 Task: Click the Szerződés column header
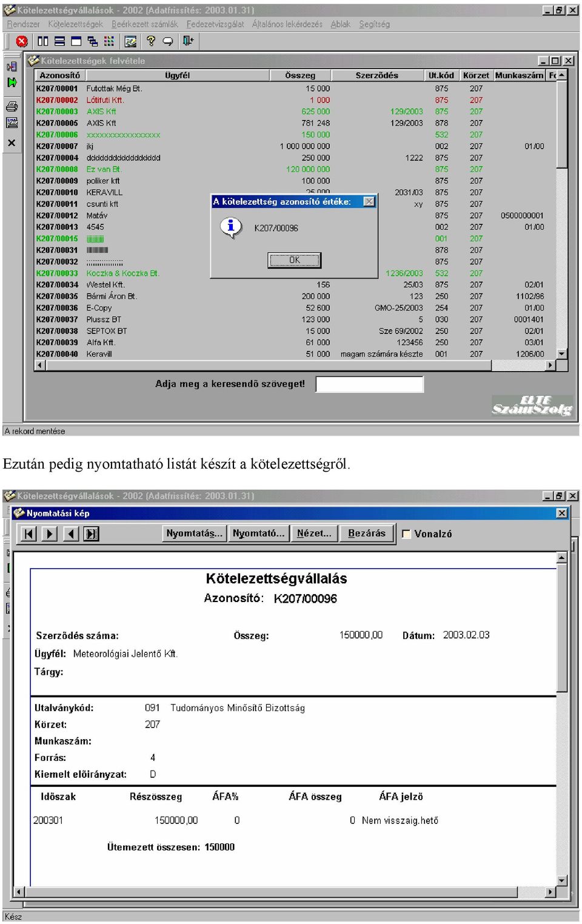point(377,75)
